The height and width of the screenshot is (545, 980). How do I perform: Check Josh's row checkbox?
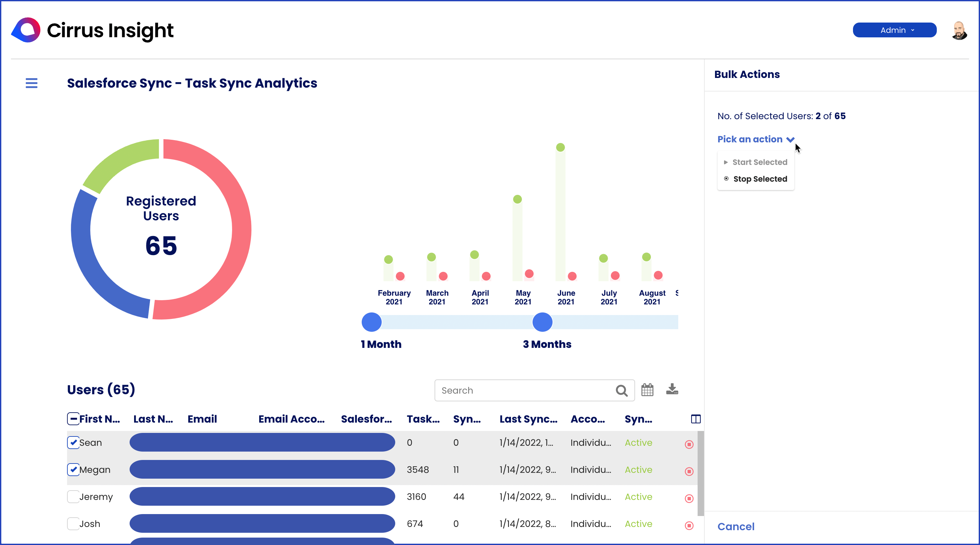[x=73, y=523]
